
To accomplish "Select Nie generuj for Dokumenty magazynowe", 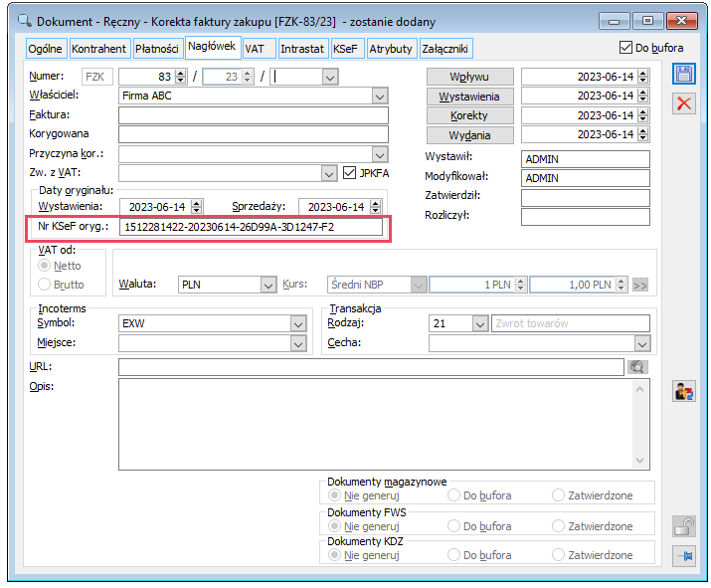I will point(334,495).
